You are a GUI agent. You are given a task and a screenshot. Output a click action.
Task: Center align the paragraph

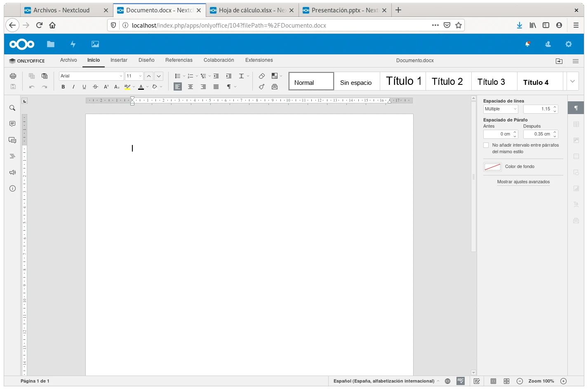[x=191, y=87]
